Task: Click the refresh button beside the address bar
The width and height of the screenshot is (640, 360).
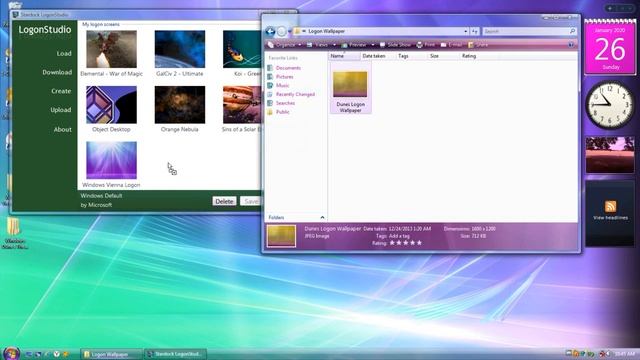Action: pos(474,31)
